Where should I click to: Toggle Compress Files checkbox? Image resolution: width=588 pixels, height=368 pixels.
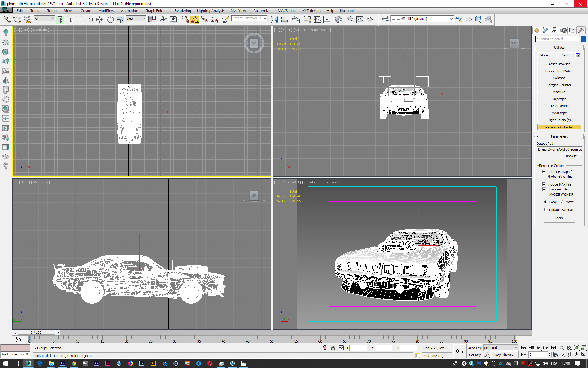(544, 189)
